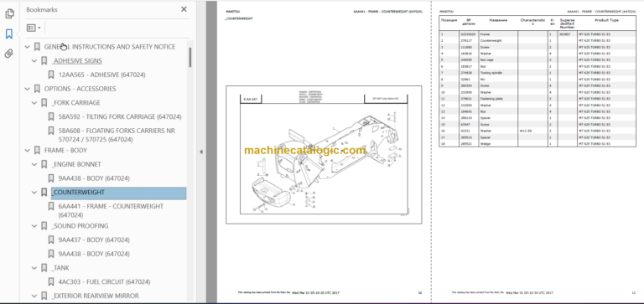Click bookmark ribbon icon beside GENERAL INSTRUCTIONS

coord(37,47)
